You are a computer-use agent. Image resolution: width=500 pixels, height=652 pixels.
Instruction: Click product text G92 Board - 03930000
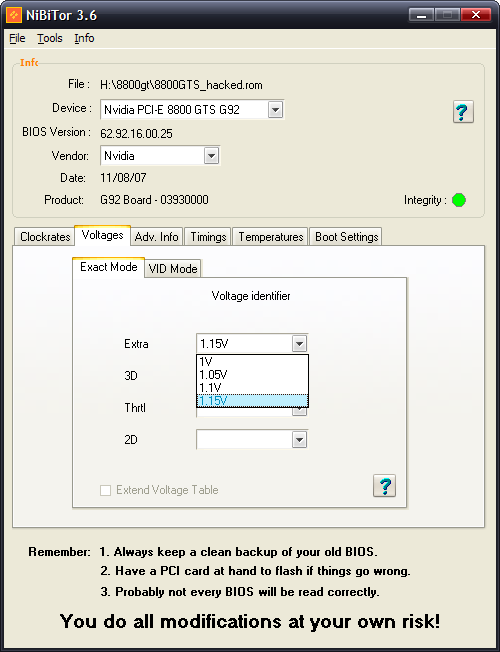pyautogui.click(x=154, y=200)
